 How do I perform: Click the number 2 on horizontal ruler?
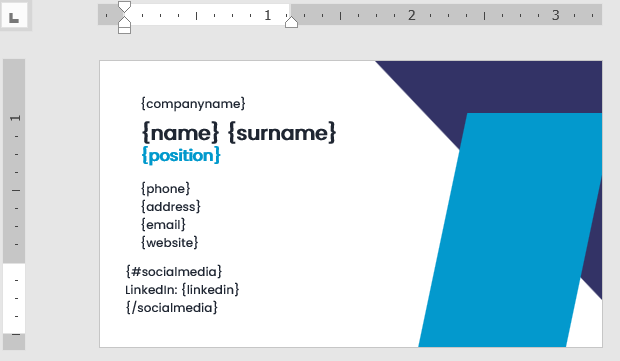412,15
